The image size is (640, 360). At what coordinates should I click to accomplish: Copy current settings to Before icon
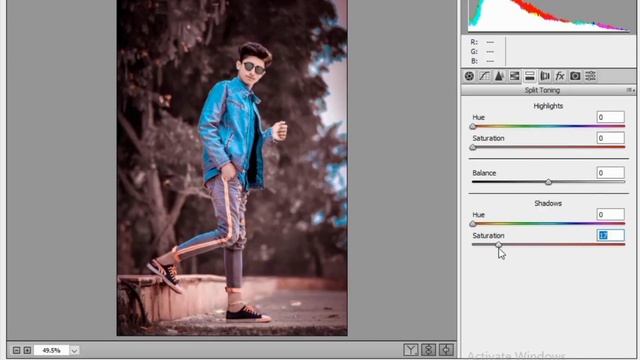click(x=446, y=349)
